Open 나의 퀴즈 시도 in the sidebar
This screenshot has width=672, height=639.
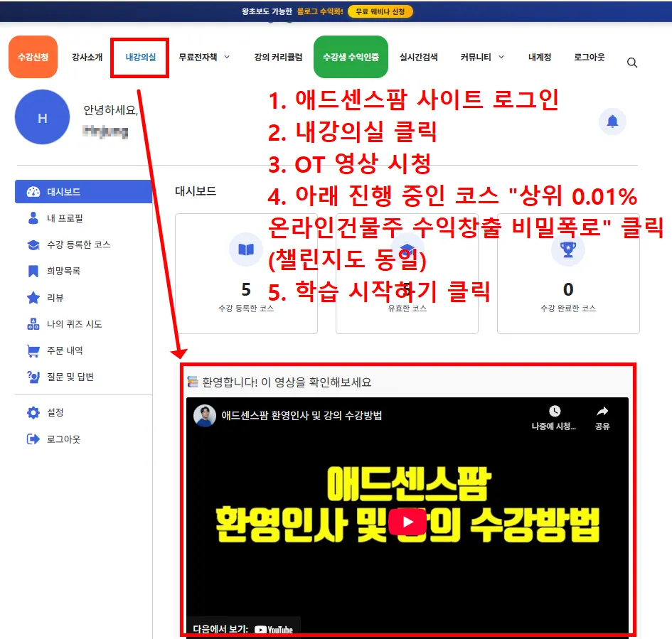(x=74, y=324)
